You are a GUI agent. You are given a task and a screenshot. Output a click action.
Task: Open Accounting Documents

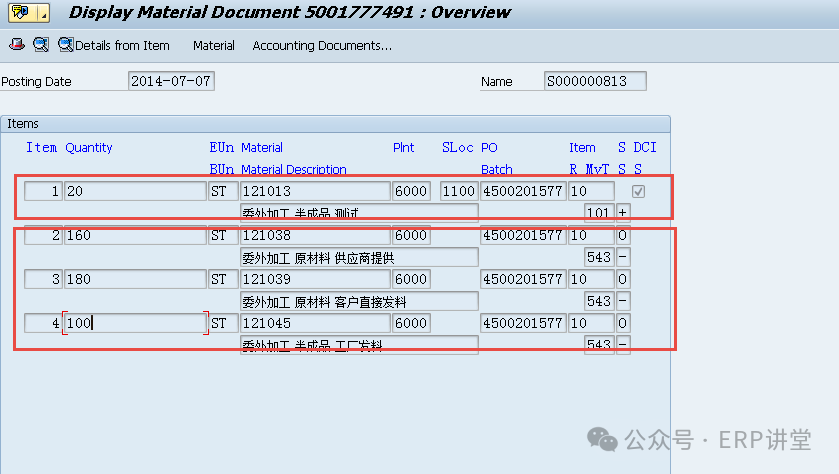coord(322,46)
